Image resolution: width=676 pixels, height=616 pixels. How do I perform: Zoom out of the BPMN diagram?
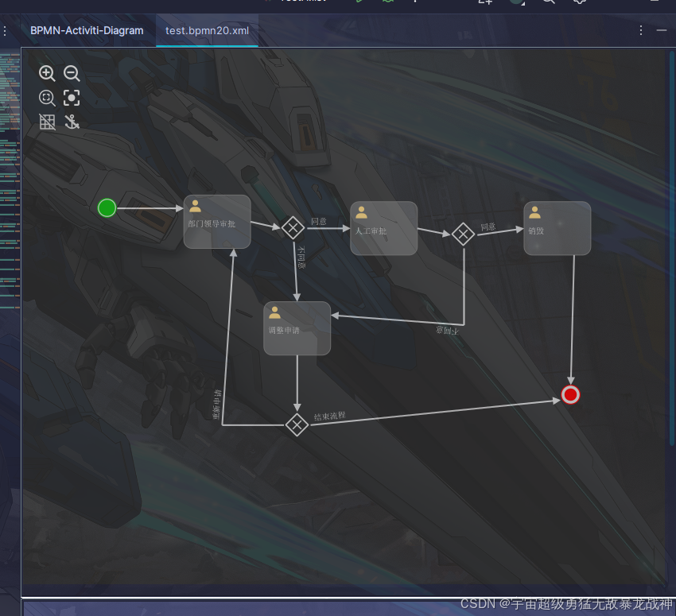pyautogui.click(x=72, y=73)
